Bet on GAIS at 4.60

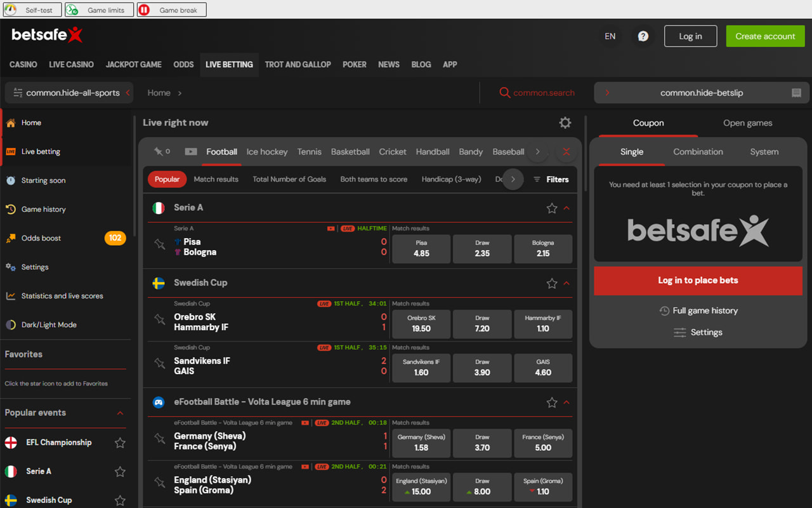[543, 368]
